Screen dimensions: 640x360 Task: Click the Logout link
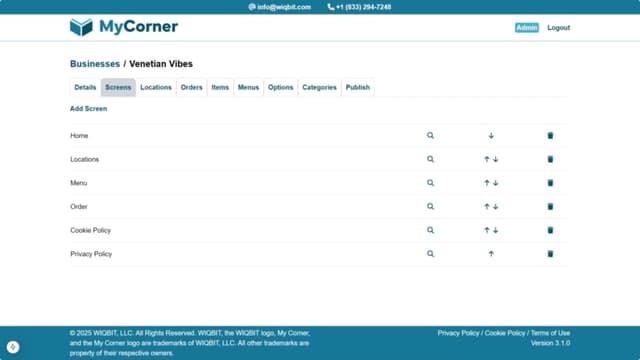pos(558,28)
